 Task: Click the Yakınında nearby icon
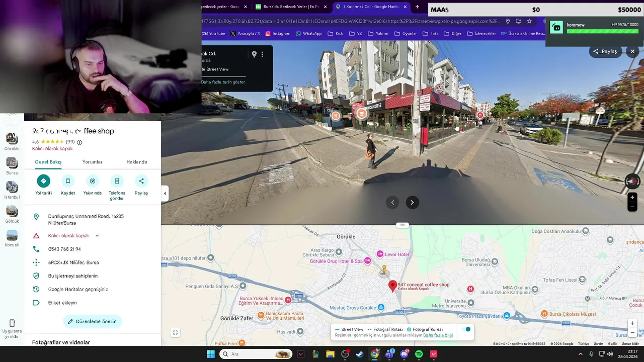(93, 181)
